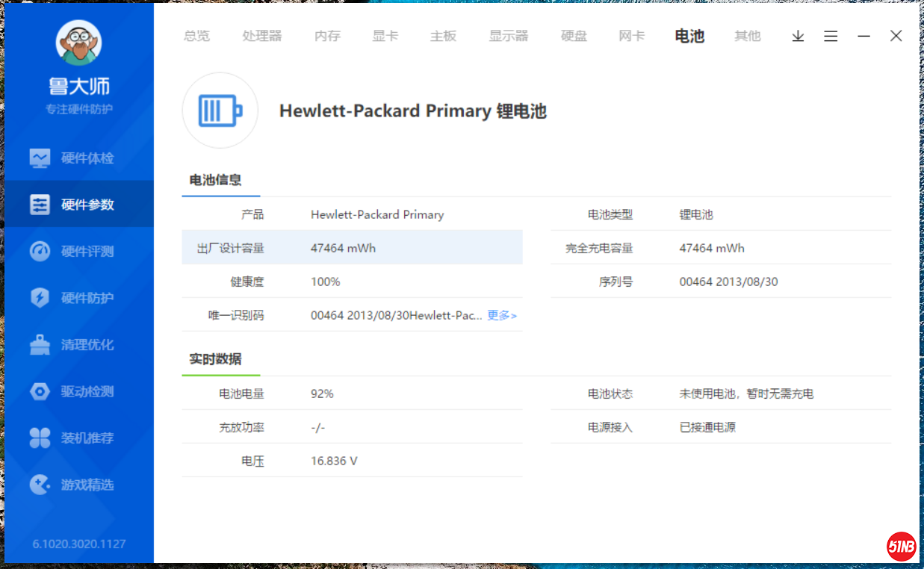Switch to the 总览 tab

(196, 36)
